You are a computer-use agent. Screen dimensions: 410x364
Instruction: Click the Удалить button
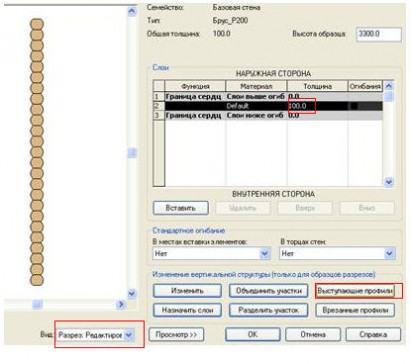pyautogui.click(x=243, y=208)
